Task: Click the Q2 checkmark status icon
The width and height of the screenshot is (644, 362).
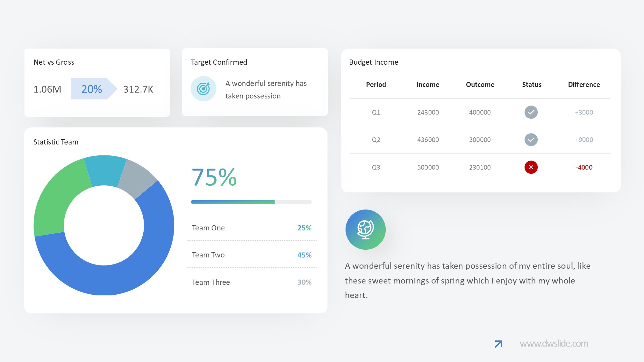Action: [x=531, y=140]
